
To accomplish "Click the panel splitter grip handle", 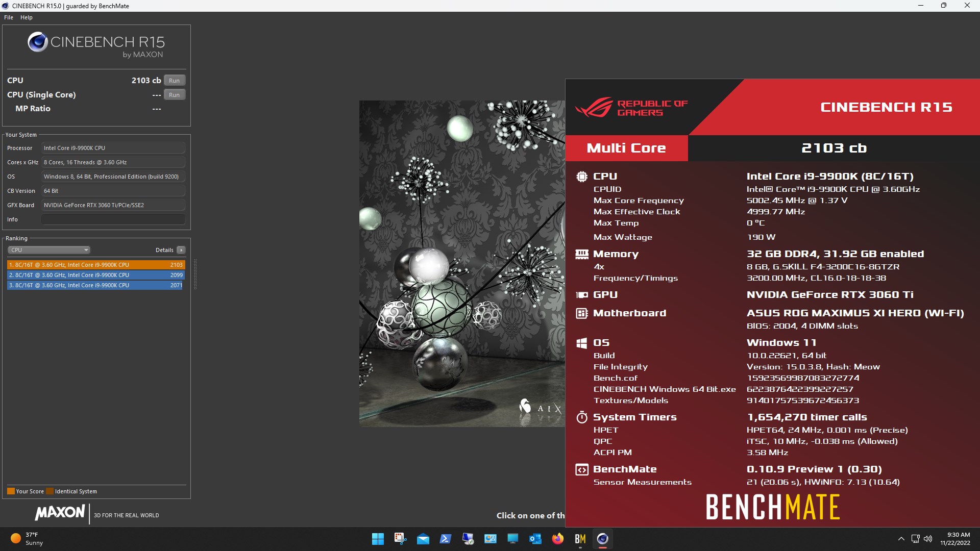I will 195,274.
